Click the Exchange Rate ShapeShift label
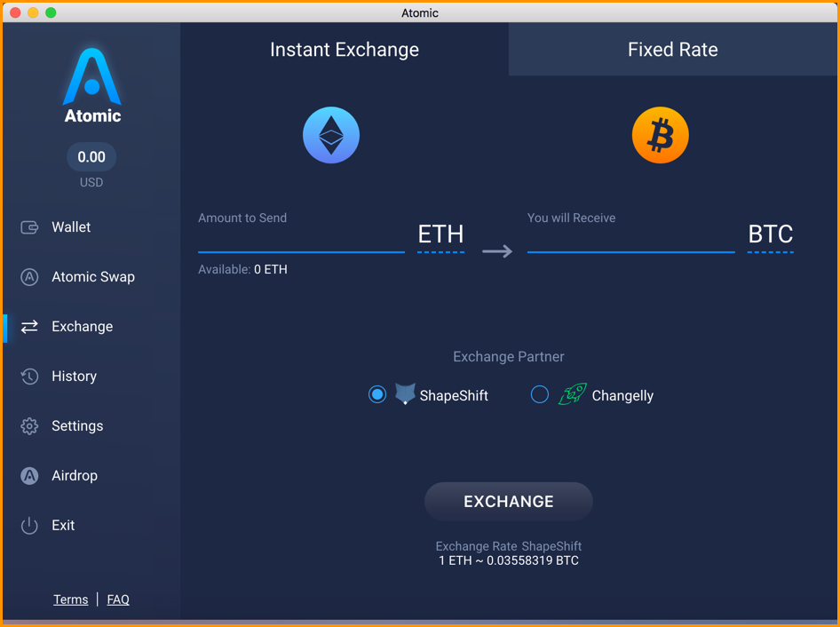840x627 pixels. point(509,546)
